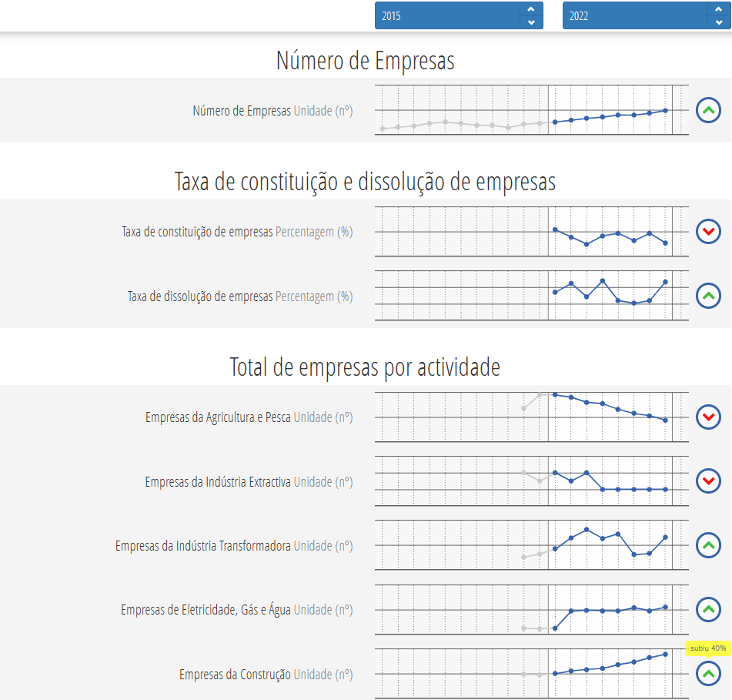Click red down-trend icon for Agricultura e Pesca
The height and width of the screenshot is (700, 732).
click(708, 417)
